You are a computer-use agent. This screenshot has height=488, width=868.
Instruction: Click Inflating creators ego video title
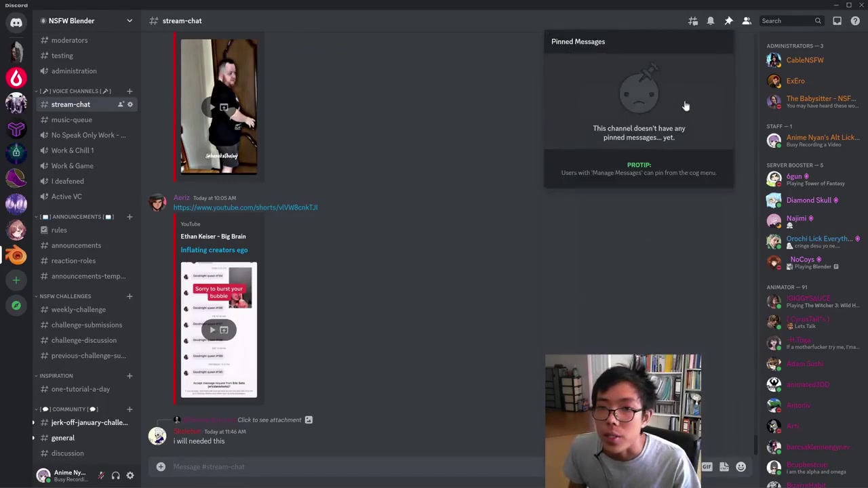tap(214, 250)
